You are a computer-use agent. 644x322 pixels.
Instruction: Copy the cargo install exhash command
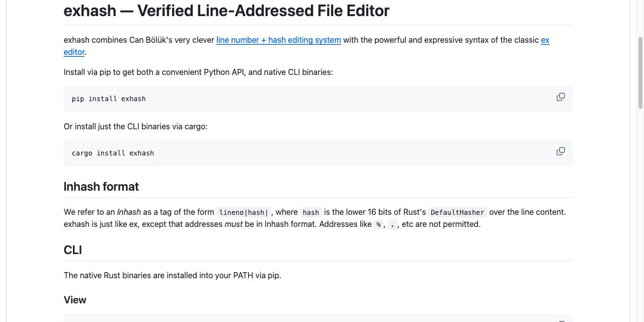(560, 151)
